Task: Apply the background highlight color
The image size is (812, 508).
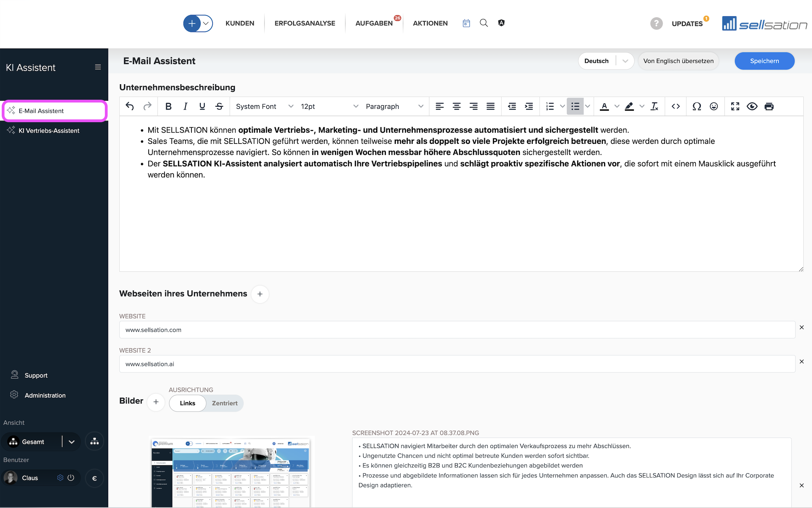Action: 629,106
